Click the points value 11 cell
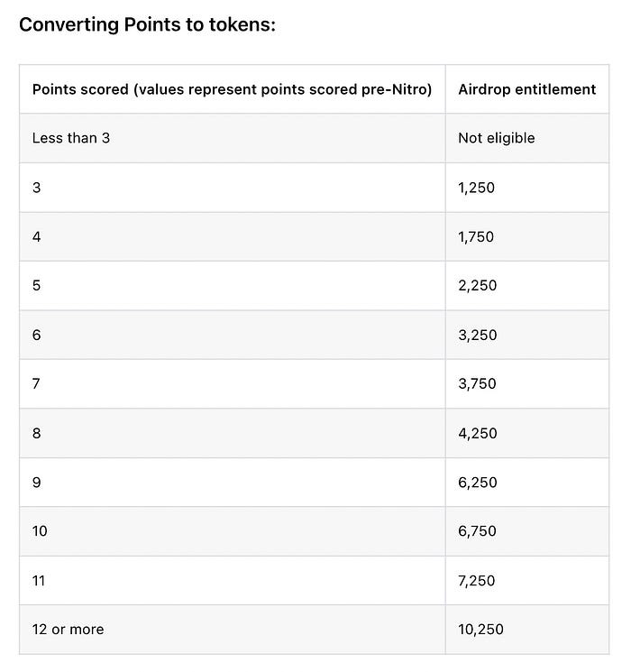 pos(233,580)
